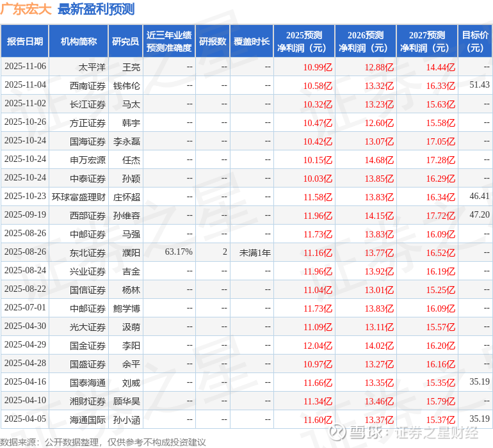Click the 2027预测净利润 column header
This screenshot has height=448, width=493.
coord(427,41)
